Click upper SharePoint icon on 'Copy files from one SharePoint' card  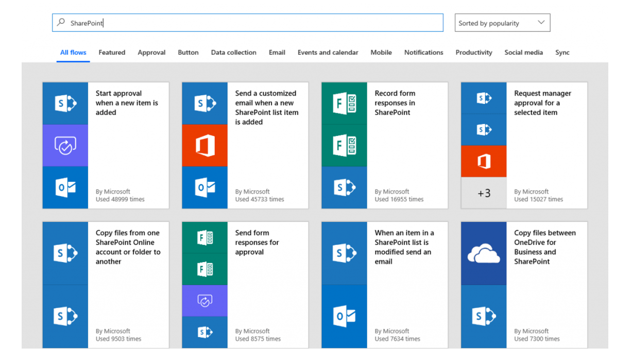65,253
